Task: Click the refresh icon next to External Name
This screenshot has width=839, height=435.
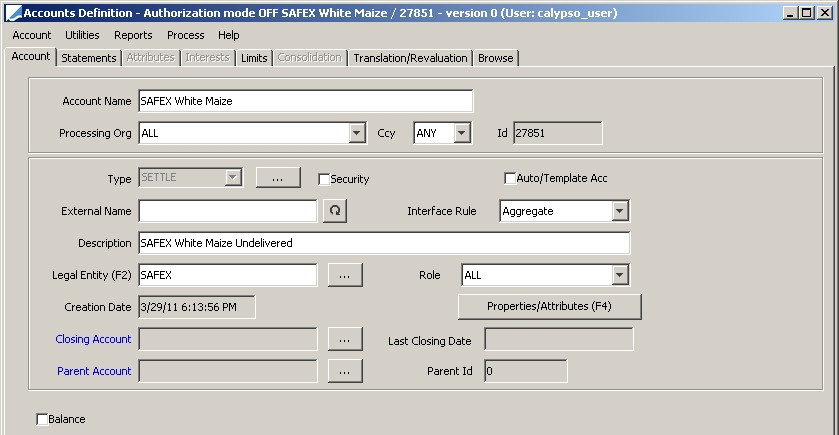Action: coord(335,211)
